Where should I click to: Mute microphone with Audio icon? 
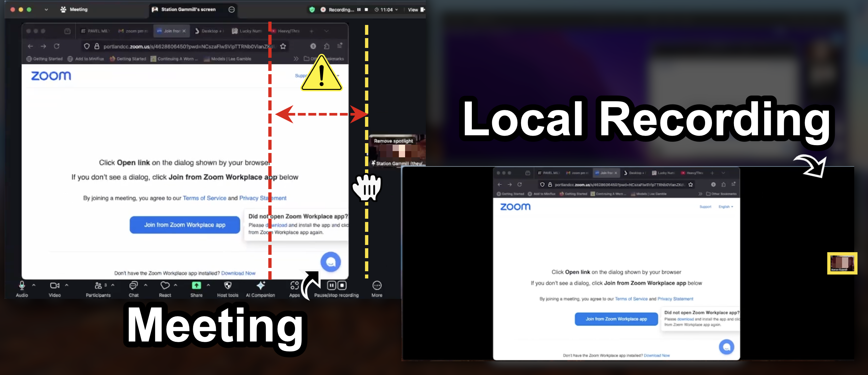[22, 286]
